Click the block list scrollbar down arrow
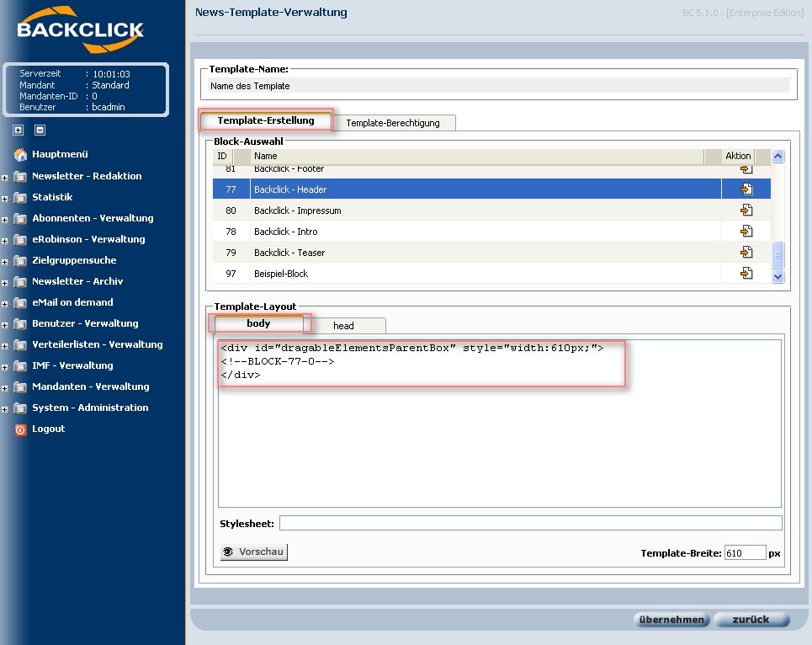Screen dimensions: 812x645 778,276
